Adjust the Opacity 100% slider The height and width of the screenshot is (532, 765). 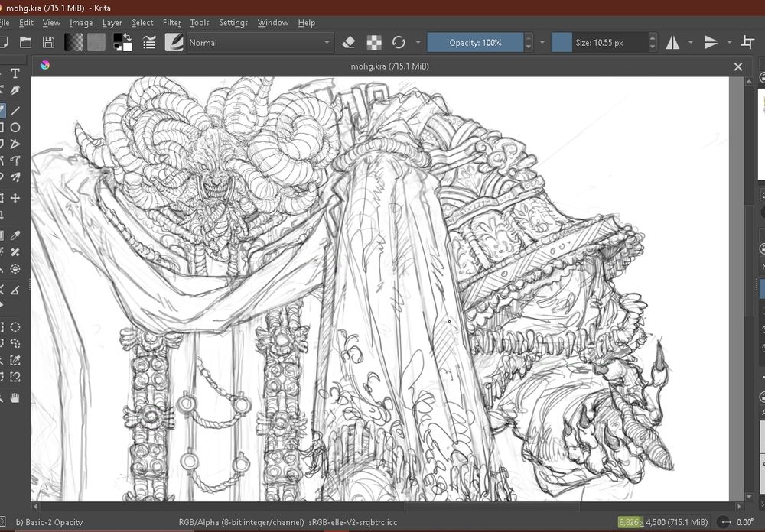tap(475, 43)
